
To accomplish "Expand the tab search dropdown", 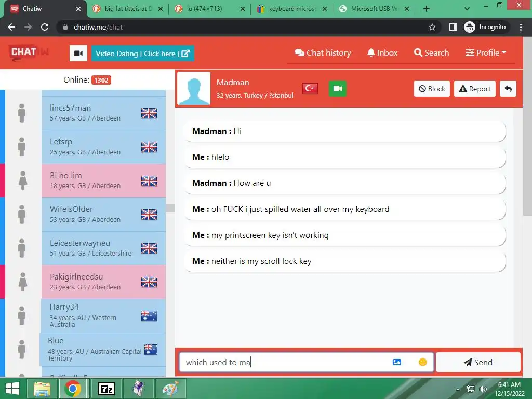I will tap(467, 9).
